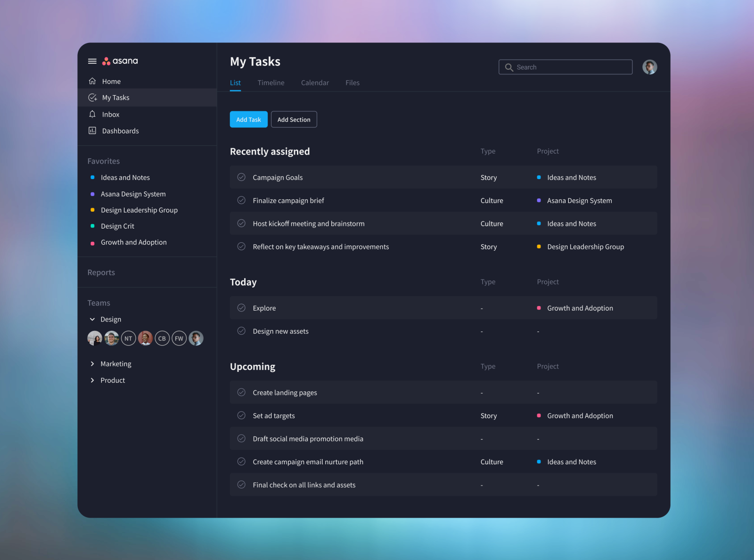Open your profile avatar
This screenshot has height=560, width=754.
[650, 67]
